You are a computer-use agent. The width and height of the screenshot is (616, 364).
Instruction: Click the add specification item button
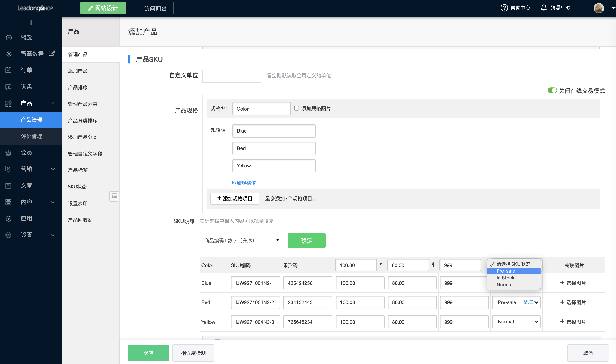click(235, 198)
